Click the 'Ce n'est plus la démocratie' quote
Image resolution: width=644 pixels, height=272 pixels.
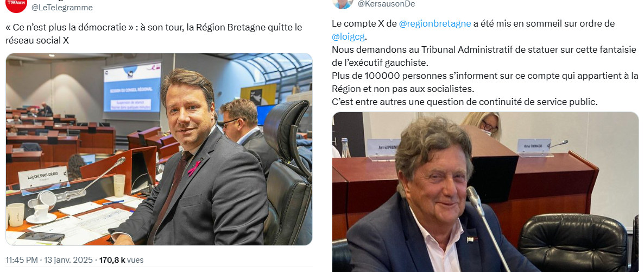[x=70, y=28]
